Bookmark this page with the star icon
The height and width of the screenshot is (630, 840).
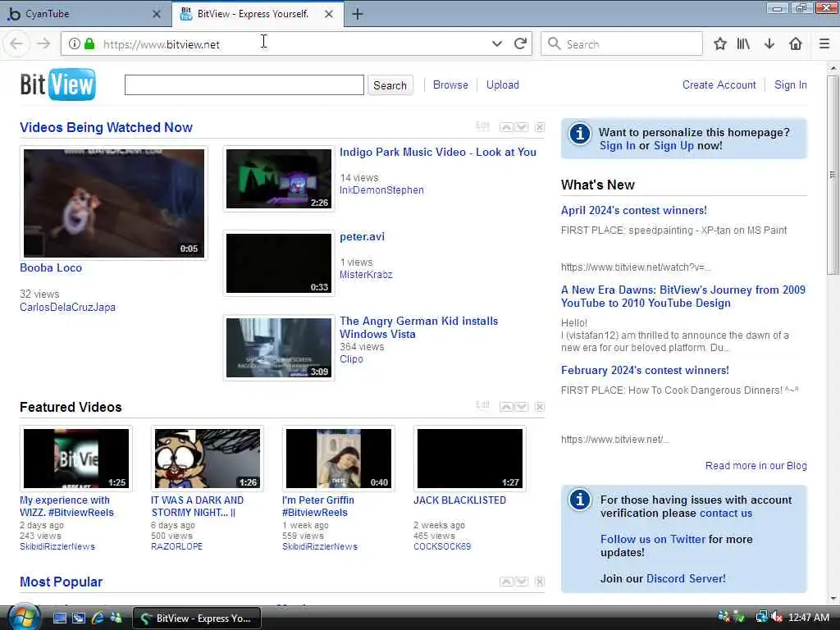tap(720, 44)
